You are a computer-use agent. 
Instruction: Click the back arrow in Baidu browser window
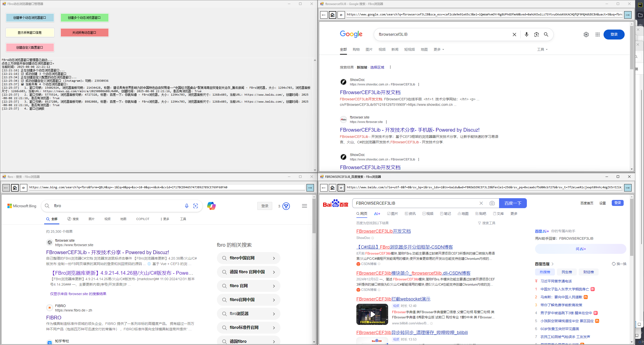pyautogui.click(x=324, y=188)
